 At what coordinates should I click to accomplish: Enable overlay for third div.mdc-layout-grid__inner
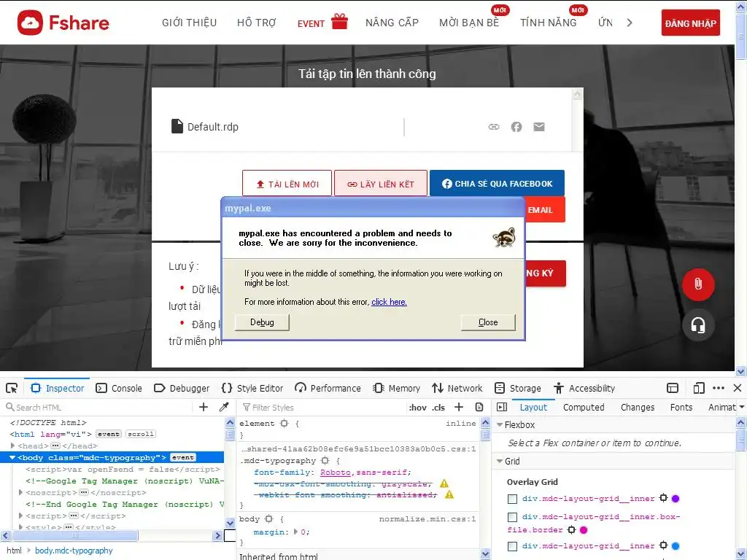tap(512, 546)
